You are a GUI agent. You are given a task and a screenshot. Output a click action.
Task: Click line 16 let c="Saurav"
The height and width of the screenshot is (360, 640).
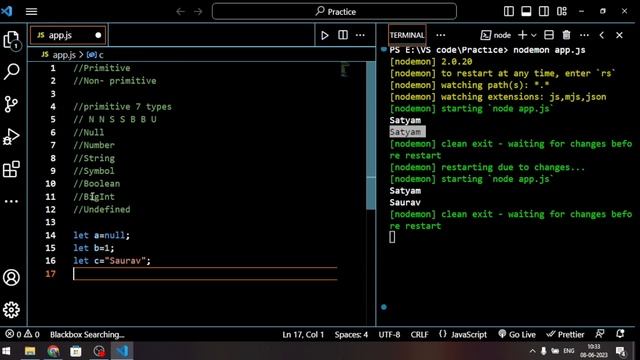click(112, 261)
